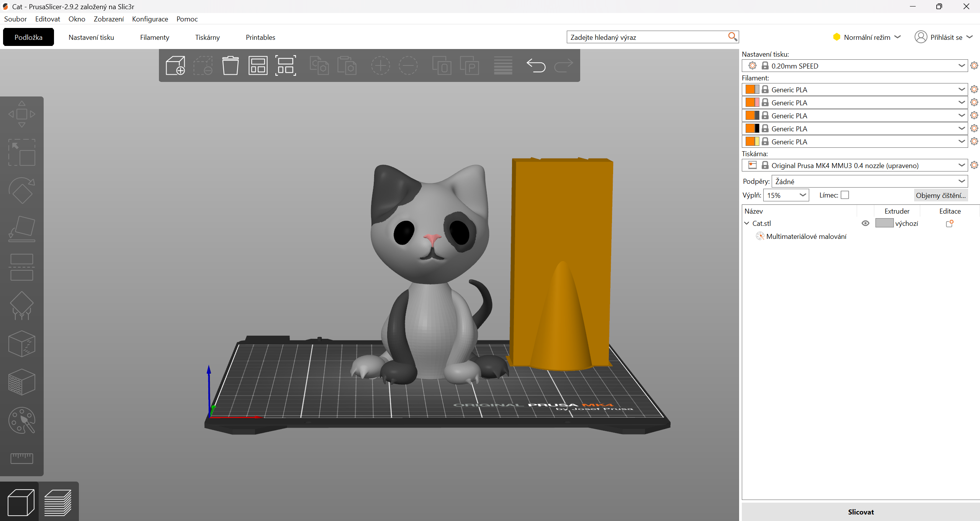The width and height of the screenshot is (980, 521).
Task: Click the Arrange objects toolbar icon
Action: [x=258, y=65]
